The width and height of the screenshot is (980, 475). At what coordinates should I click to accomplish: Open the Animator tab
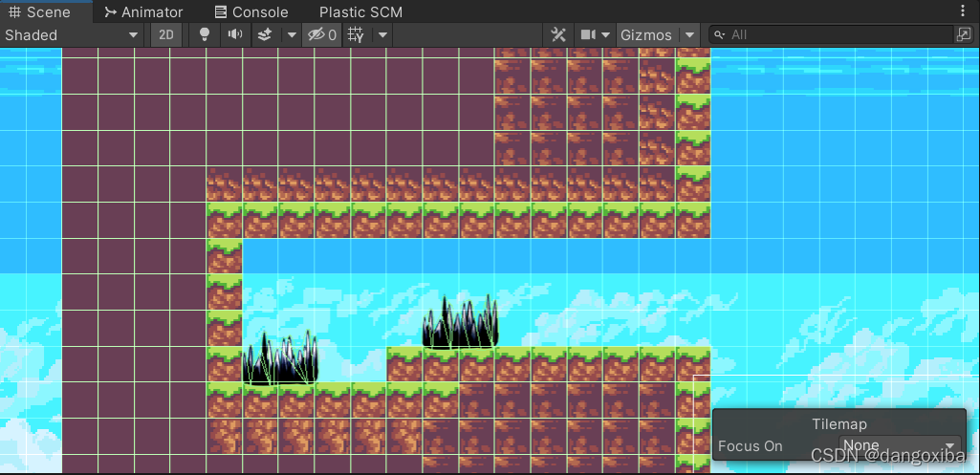(x=143, y=11)
